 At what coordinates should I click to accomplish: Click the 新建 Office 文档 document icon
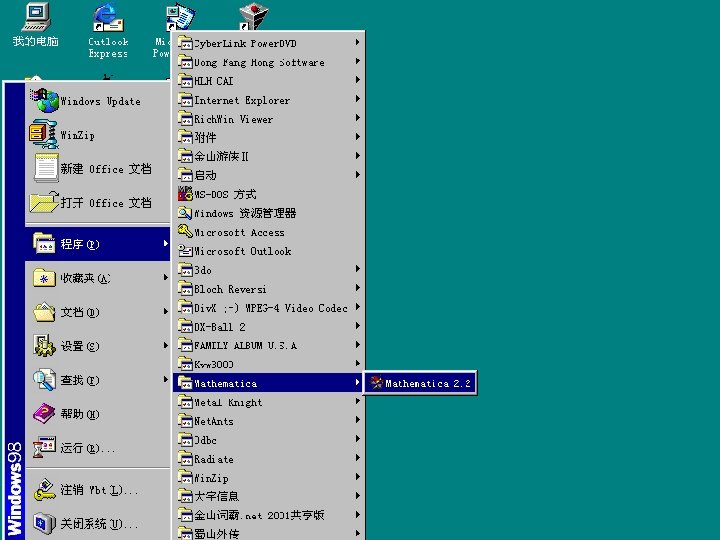(46, 168)
